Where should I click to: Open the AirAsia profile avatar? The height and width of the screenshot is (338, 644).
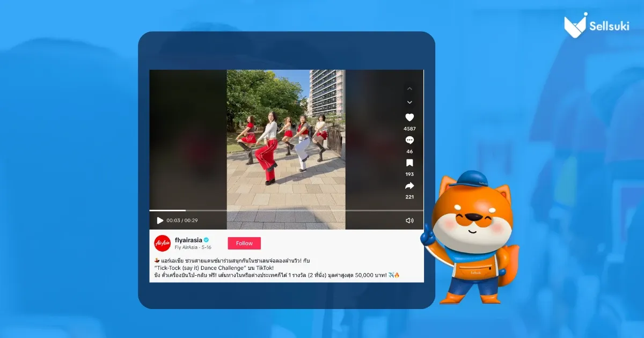[163, 243]
